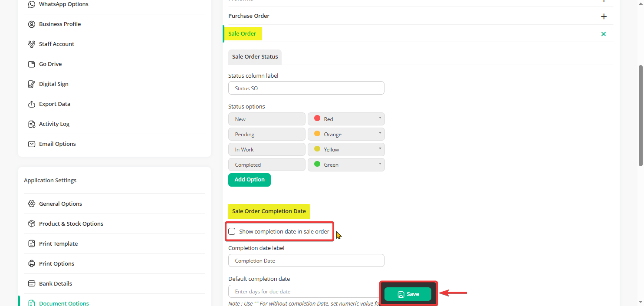Viewport: 644px width, 306px height.
Task: Click the Completed status option field
Action: coord(267,165)
